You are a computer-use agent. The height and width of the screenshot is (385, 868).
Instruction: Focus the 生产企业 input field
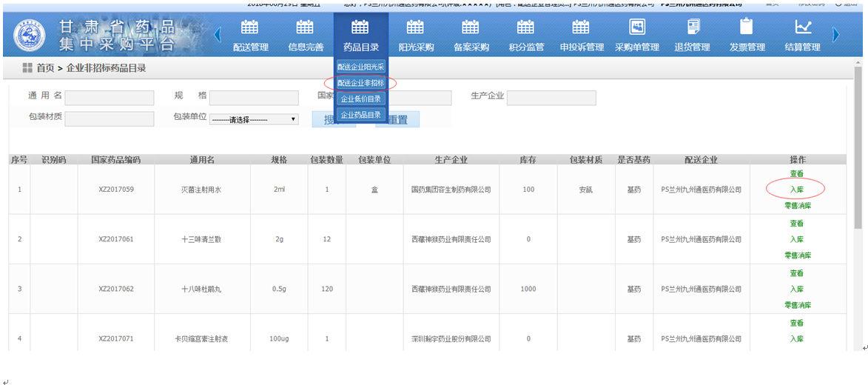[x=551, y=98]
